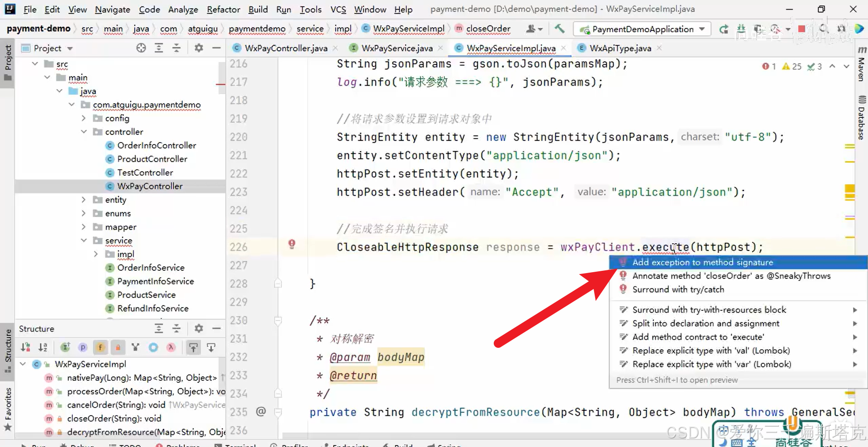868x447 pixels.
Task: Toggle Show Non-Public lock icon
Action: (x=118, y=347)
